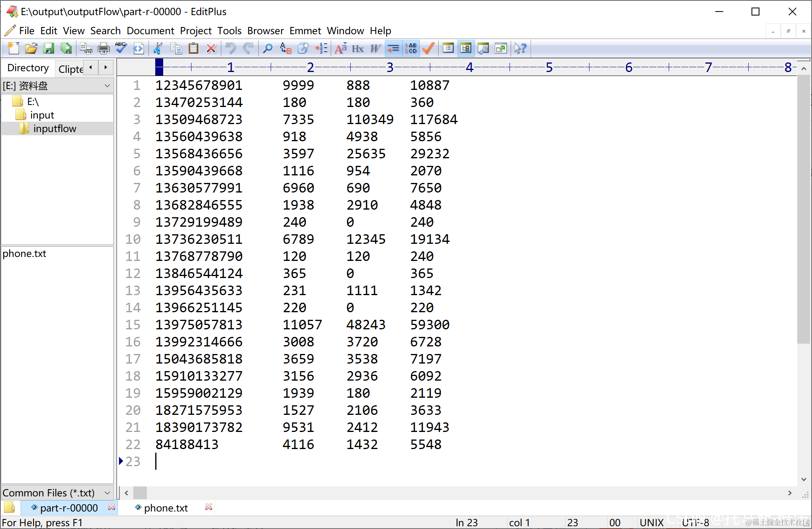Click the Replace toolbar icon
Image resolution: width=812 pixels, height=529 pixels.
pos(285,49)
